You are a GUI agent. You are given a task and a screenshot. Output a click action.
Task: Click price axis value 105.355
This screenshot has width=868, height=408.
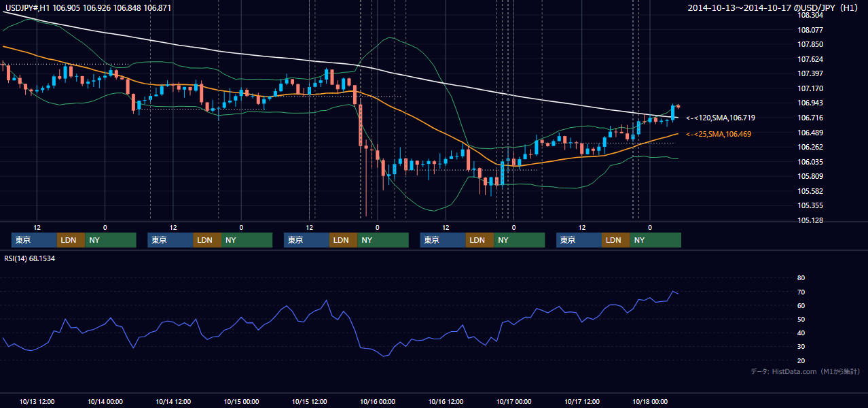[x=810, y=205]
